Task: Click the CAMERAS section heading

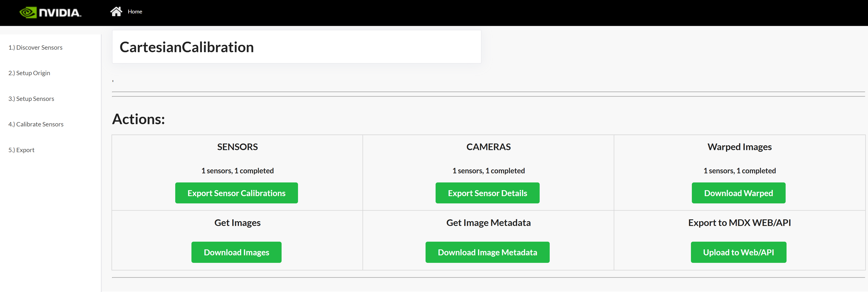Action: pos(488,147)
